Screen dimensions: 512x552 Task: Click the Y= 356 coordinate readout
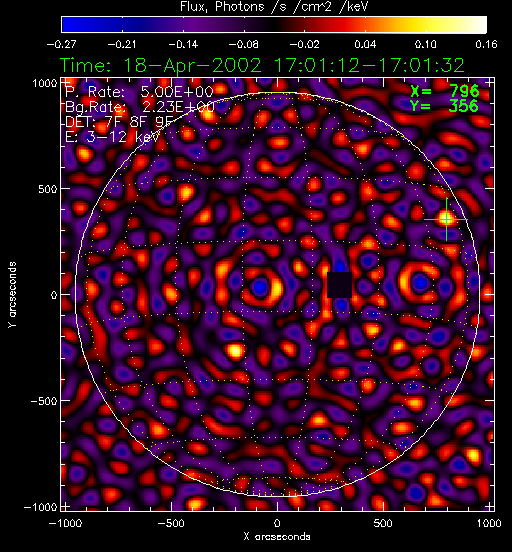(x=444, y=106)
